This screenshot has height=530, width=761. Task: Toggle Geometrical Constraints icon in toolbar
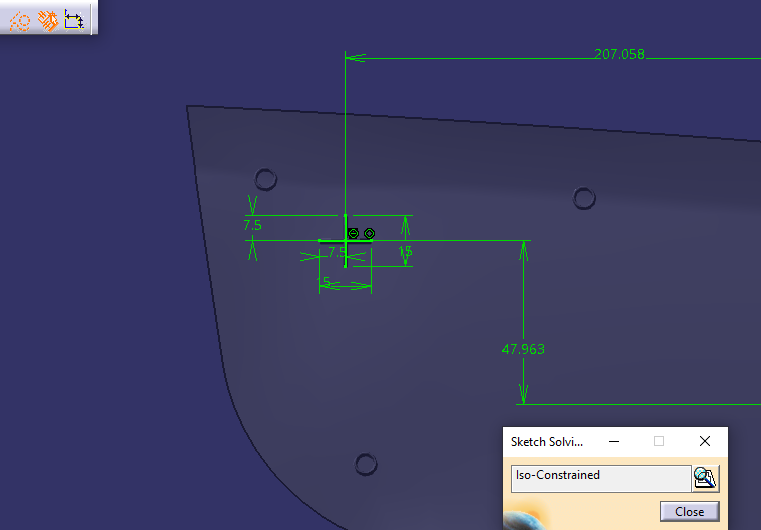click(x=48, y=21)
